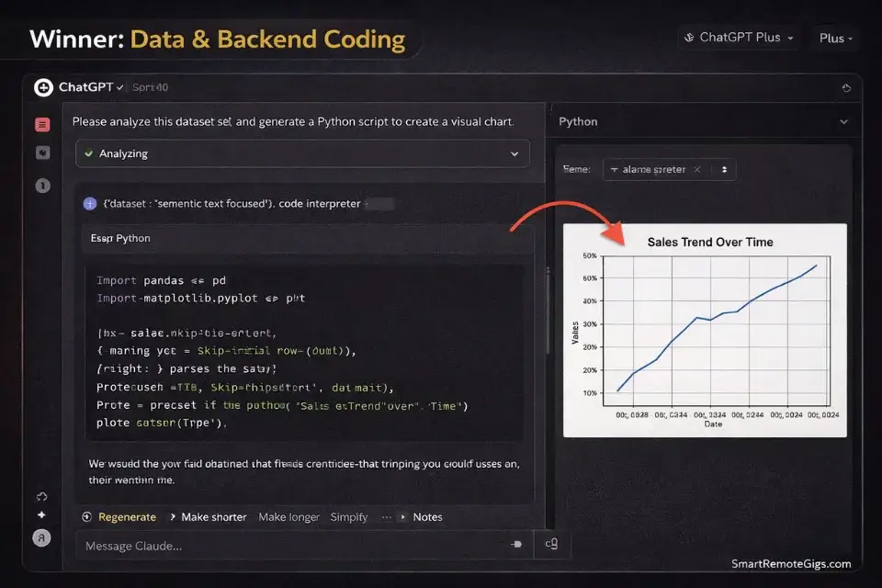882x588 pixels.
Task: Click the sparkle icon above the avatar
Action: coord(41,515)
